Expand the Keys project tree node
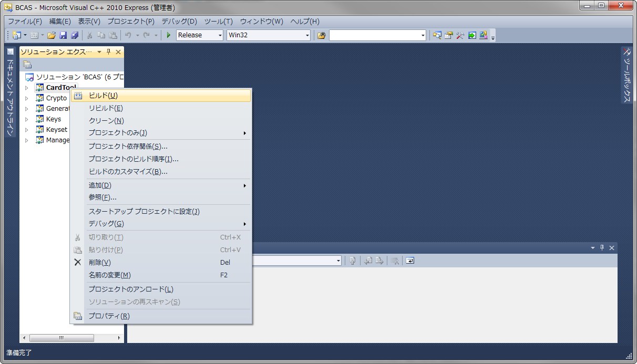The width and height of the screenshot is (637, 364). [x=27, y=119]
